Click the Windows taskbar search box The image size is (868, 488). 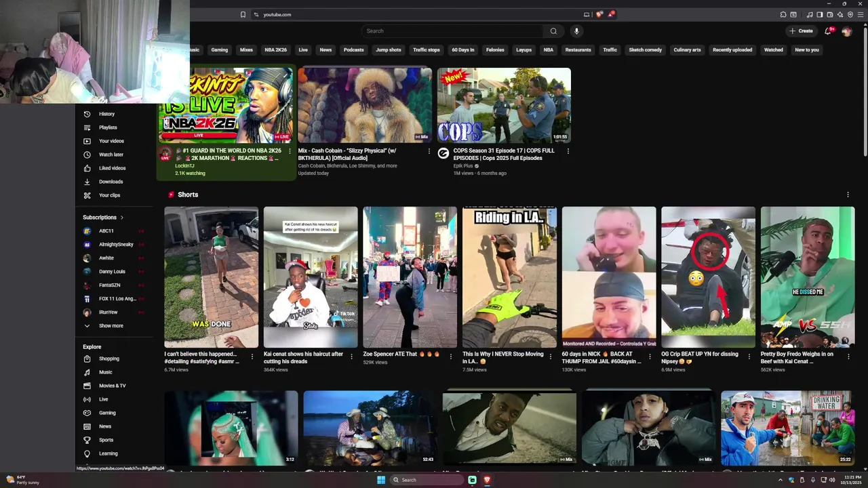[427, 480]
